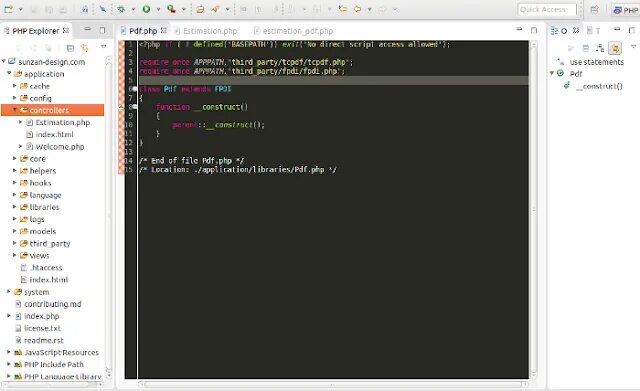Select use statements in Outline

(597, 62)
